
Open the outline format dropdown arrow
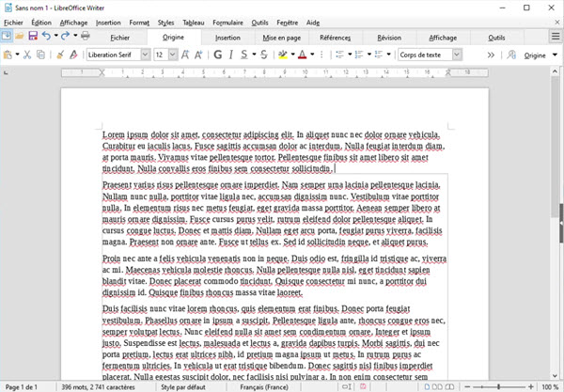point(388,55)
